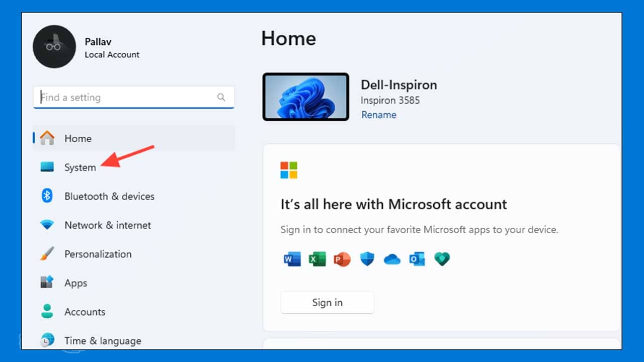Screen dimensions: 644x362
Task: Click the PowerPoint app icon
Action: tap(342, 259)
